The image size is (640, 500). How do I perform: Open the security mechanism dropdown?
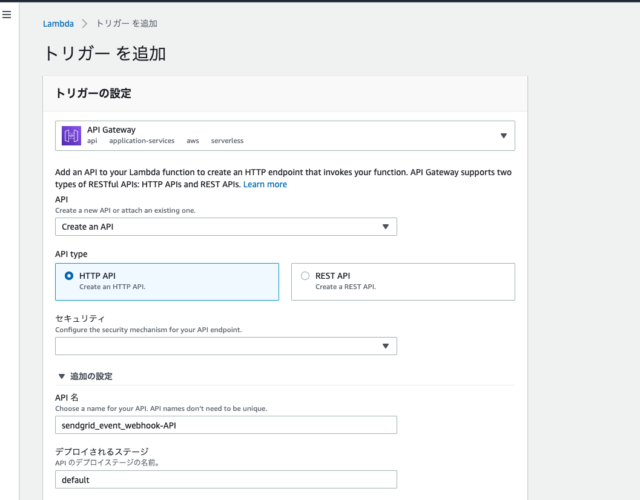(x=226, y=346)
